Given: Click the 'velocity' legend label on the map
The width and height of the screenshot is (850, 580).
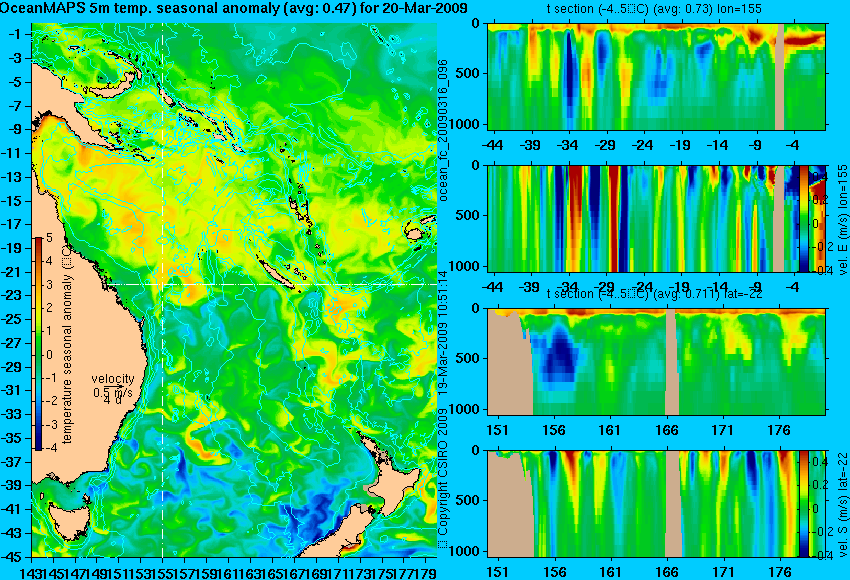Looking at the screenshot, I should point(113,379).
